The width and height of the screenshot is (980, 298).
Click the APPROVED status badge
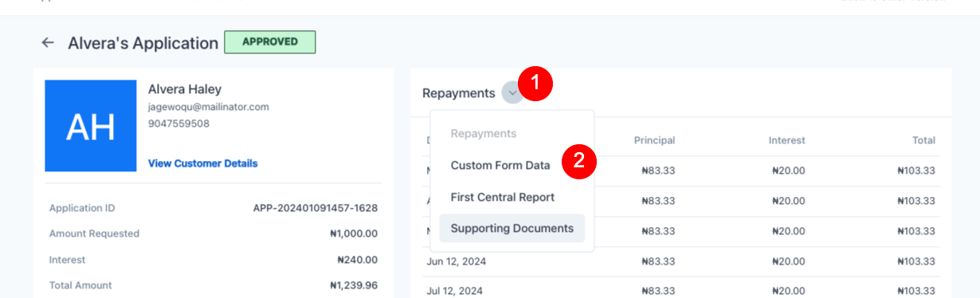tap(270, 42)
